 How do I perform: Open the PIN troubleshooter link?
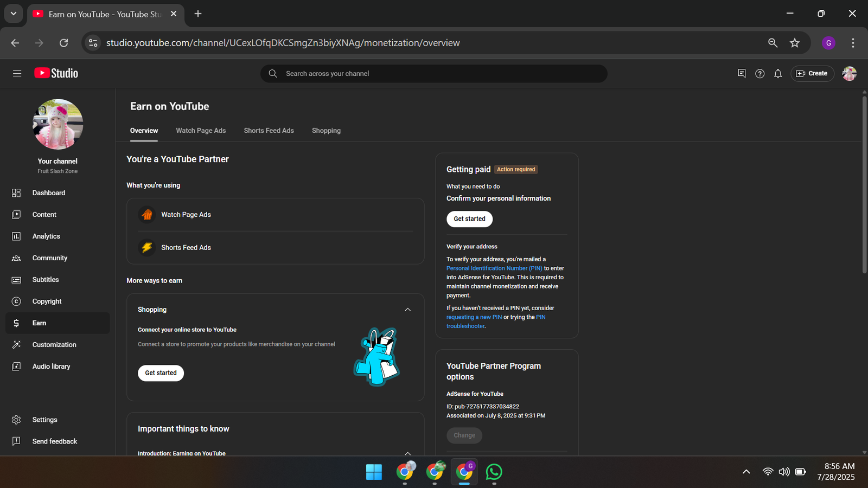pyautogui.click(x=496, y=322)
